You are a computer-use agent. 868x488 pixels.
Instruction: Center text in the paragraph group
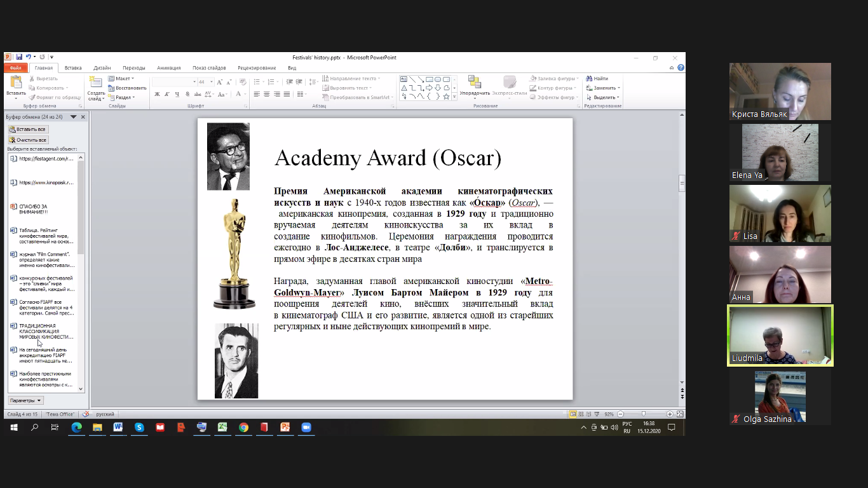[x=267, y=94]
